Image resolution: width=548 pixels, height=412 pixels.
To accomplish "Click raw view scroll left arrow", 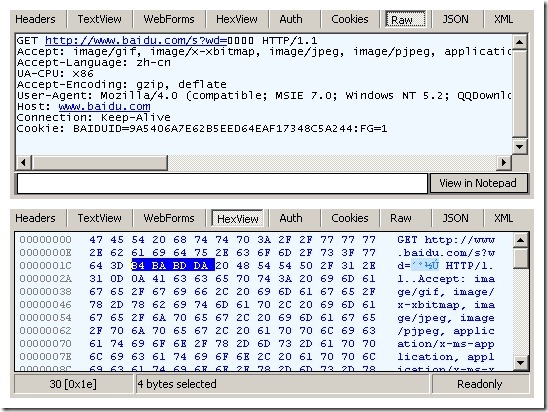I will (23, 162).
